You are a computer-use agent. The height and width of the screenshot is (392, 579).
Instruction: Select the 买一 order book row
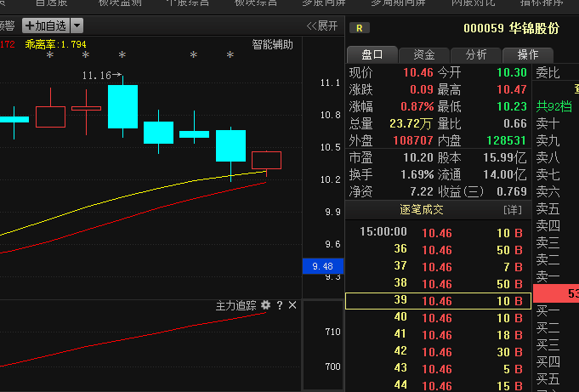coord(556,311)
